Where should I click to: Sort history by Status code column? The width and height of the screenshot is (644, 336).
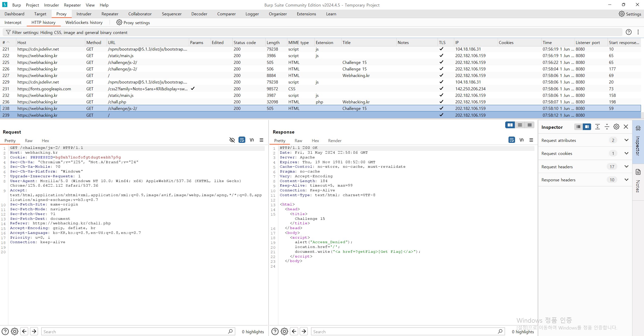click(248, 42)
